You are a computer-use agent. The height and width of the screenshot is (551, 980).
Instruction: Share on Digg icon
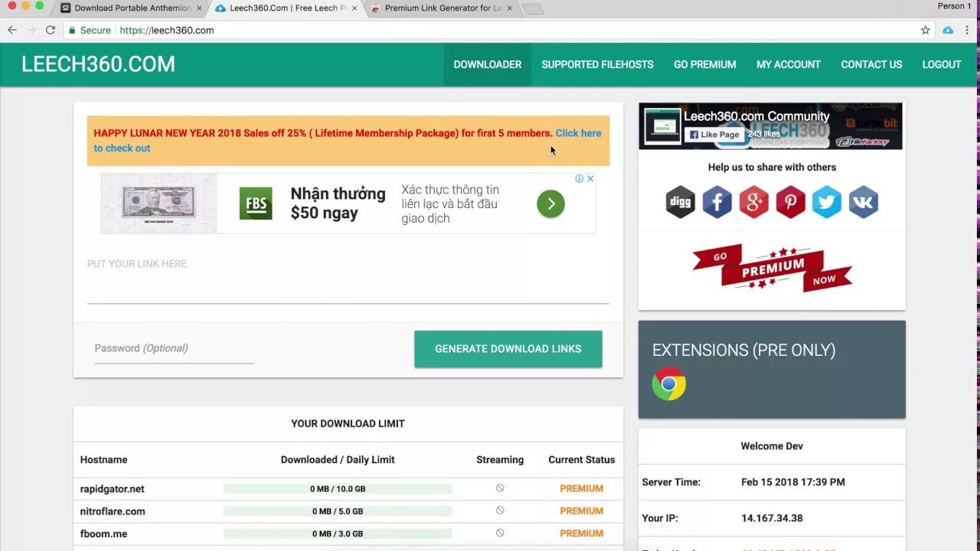[x=681, y=202]
